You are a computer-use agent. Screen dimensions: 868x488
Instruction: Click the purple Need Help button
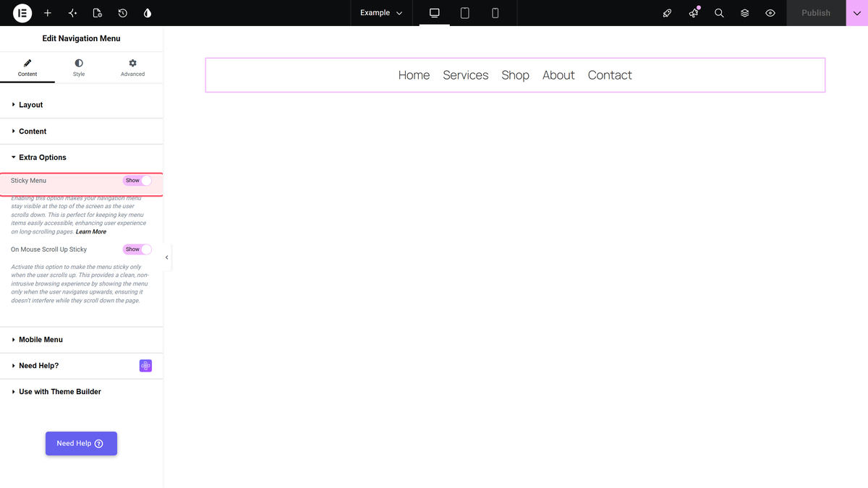click(x=81, y=444)
